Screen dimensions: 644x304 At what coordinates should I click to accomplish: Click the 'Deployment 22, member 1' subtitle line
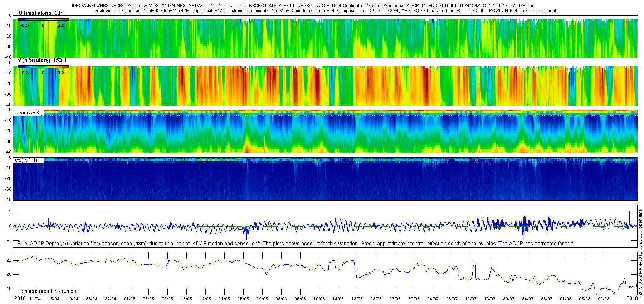(x=325, y=11)
